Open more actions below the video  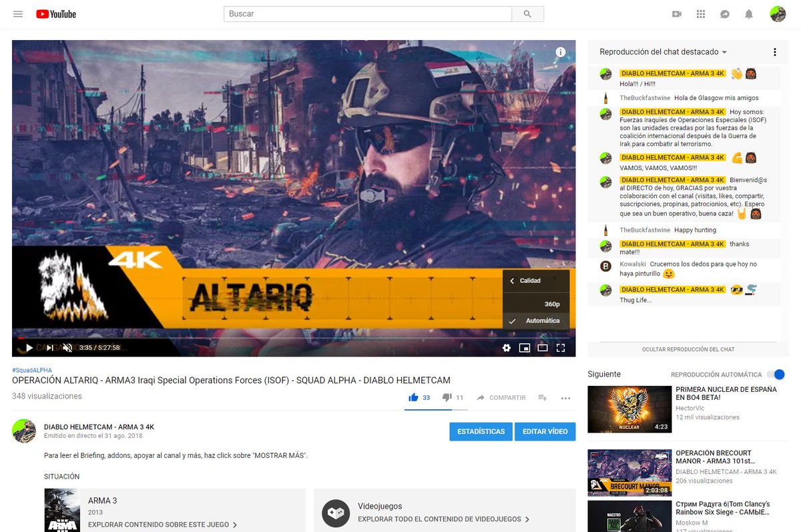(x=566, y=398)
